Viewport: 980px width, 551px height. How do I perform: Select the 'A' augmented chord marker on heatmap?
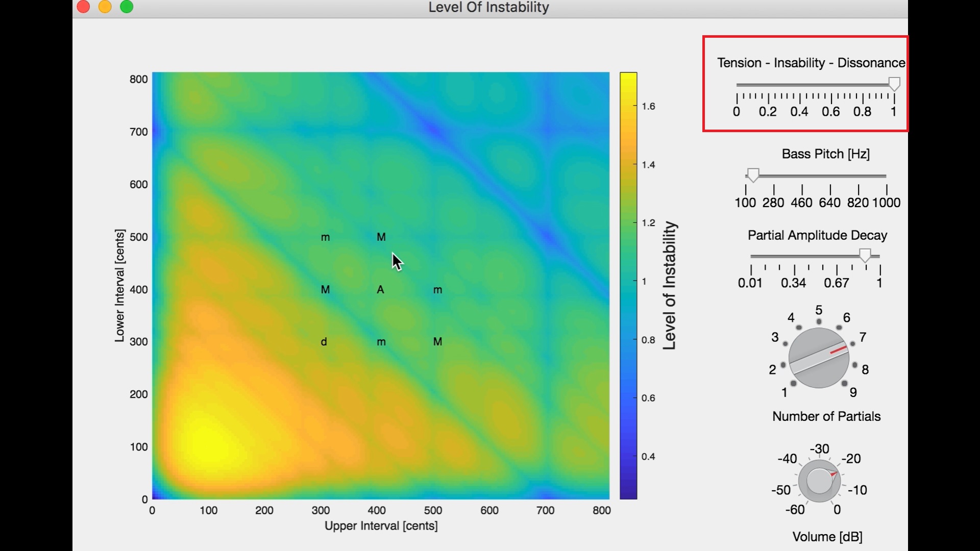(x=381, y=289)
